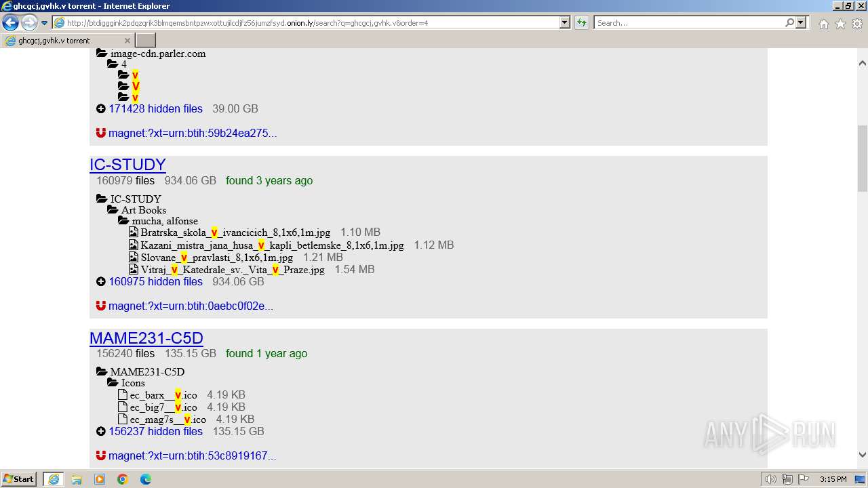The width and height of the screenshot is (868, 488).
Task: Click the MAME231-C5D root folder icon
Action: point(102,371)
